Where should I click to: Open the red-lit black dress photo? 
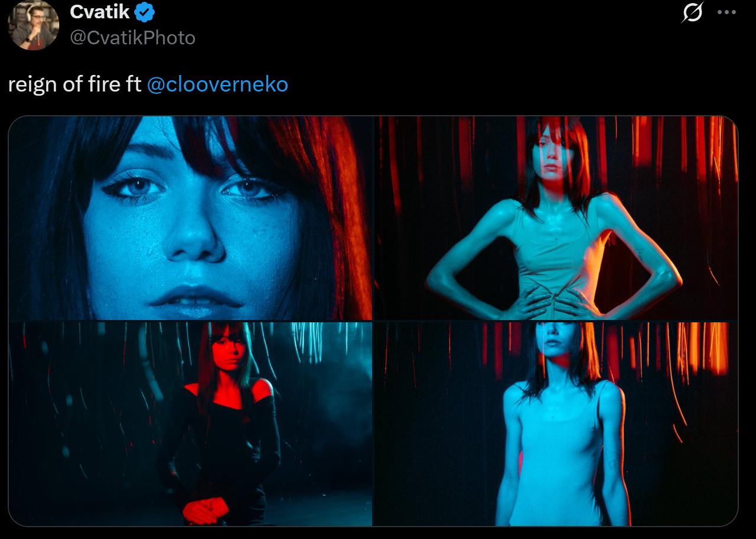click(190, 424)
